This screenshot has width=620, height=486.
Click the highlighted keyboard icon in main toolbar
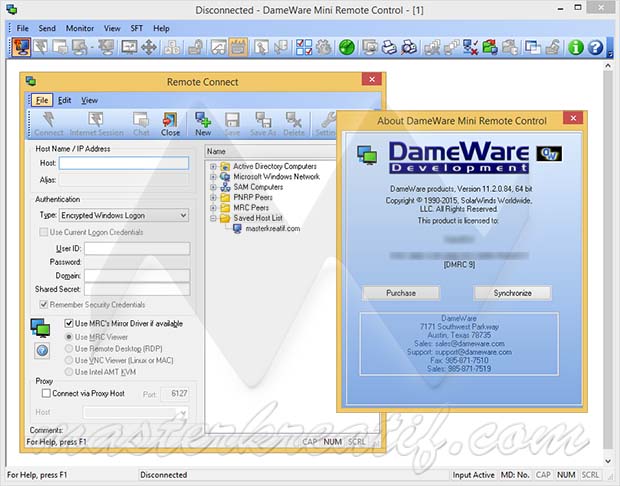click(x=238, y=47)
